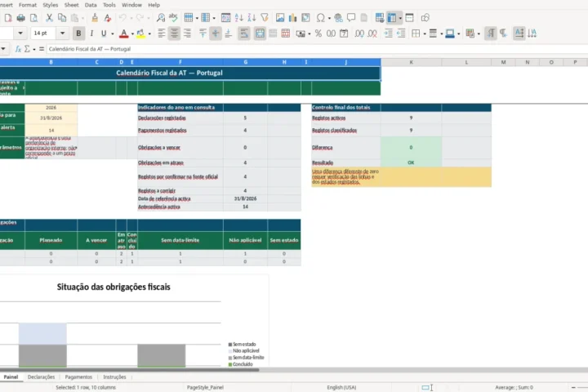
Task: Toggle Freeze Rows and Columns
Action: click(391, 18)
